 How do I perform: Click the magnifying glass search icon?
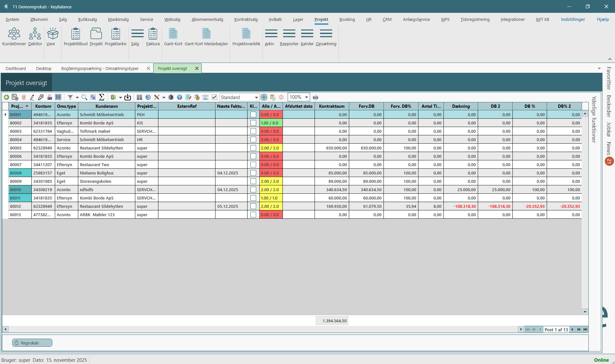click(84, 97)
